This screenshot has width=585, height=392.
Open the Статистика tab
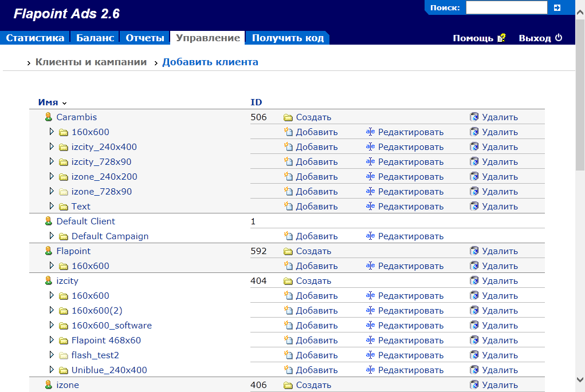point(35,38)
